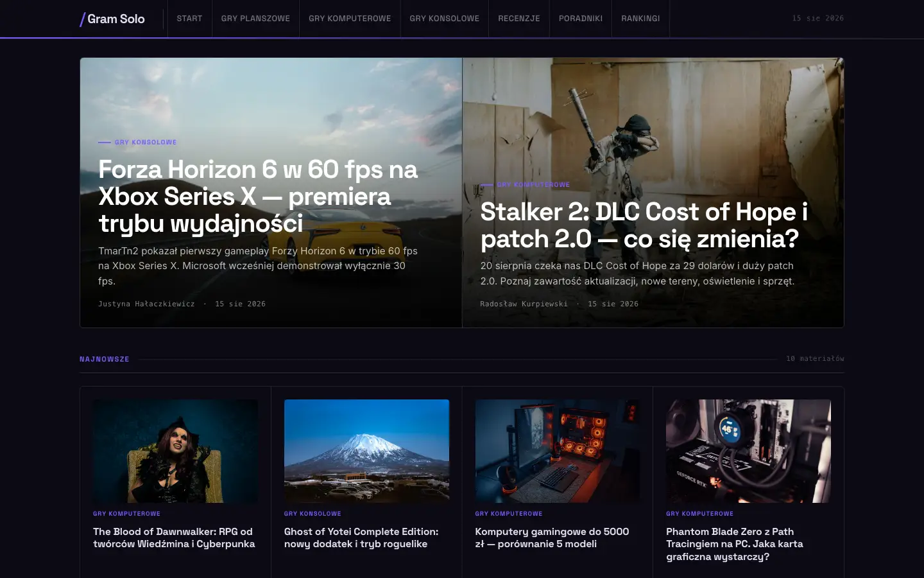Click GRY KOMPUTEROWE tag on Phantom Blade card
The width and height of the screenshot is (924, 578).
(699, 514)
